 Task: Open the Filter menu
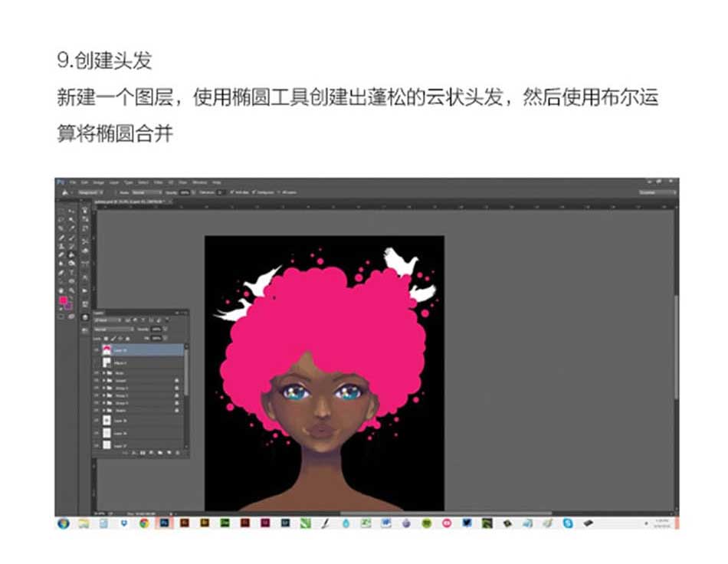pyautogui.click(x=156, y=182)
